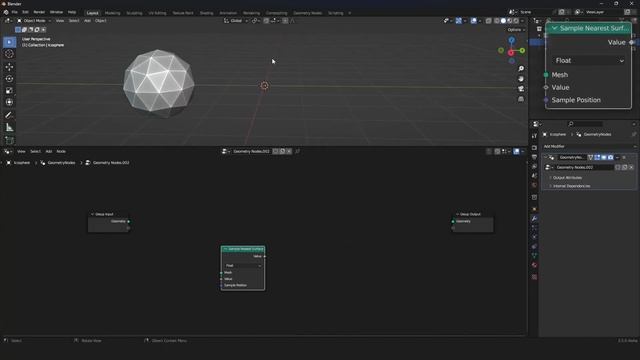Toggle modifier edit mode display
The height and width of the screenshot is (360, 640).
point(597,158)
